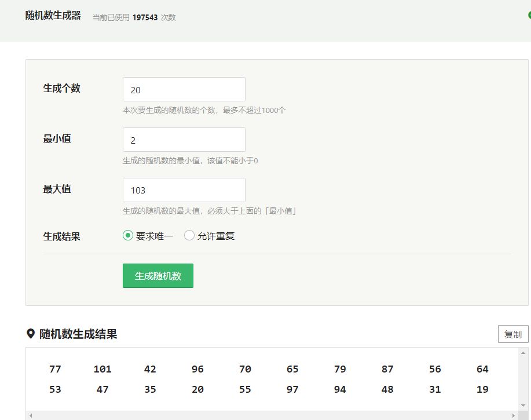Screen dimensions: 531x420
Task: Click the 最大值 input containing 103
Action: pos(184,190)
